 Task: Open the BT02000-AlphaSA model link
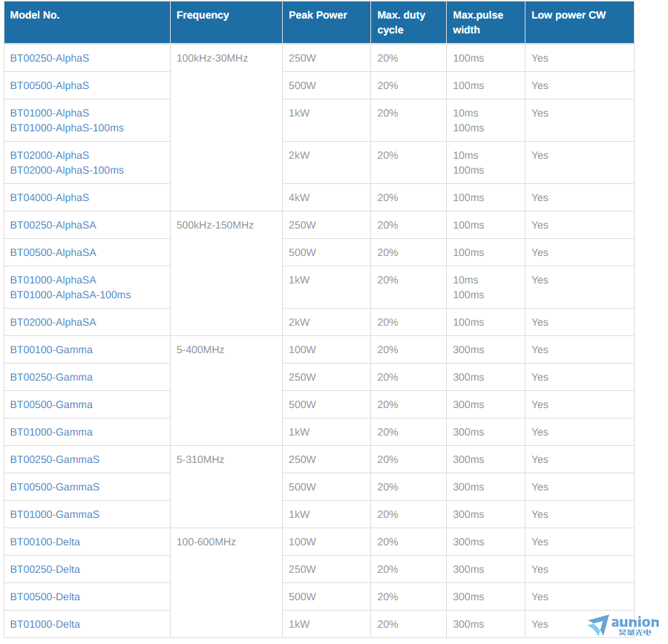[53, 322]
